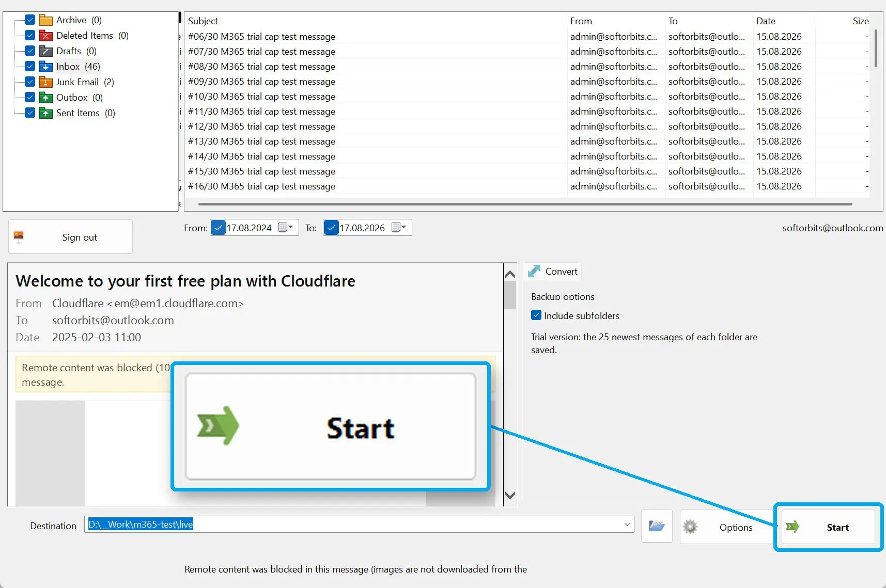Uncheck the Deleted Items checkbox
This screenshot has width=886, height=588.
(x=30, y=35)
